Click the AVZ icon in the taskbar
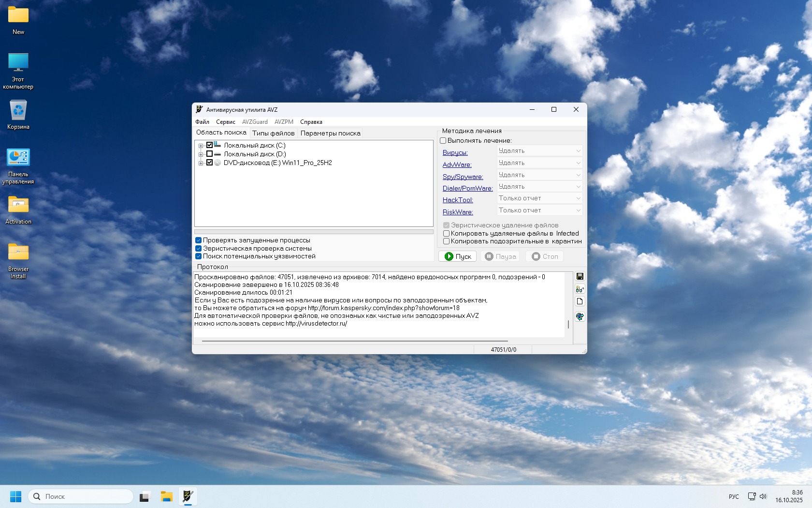The width and height of the screenshot is (812, 508). click(188, 496)
